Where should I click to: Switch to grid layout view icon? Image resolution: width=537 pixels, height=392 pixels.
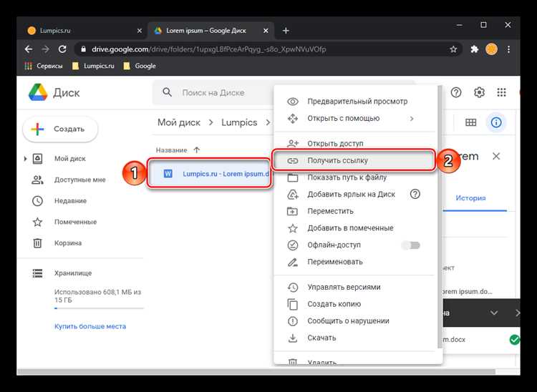coord(471,122)
